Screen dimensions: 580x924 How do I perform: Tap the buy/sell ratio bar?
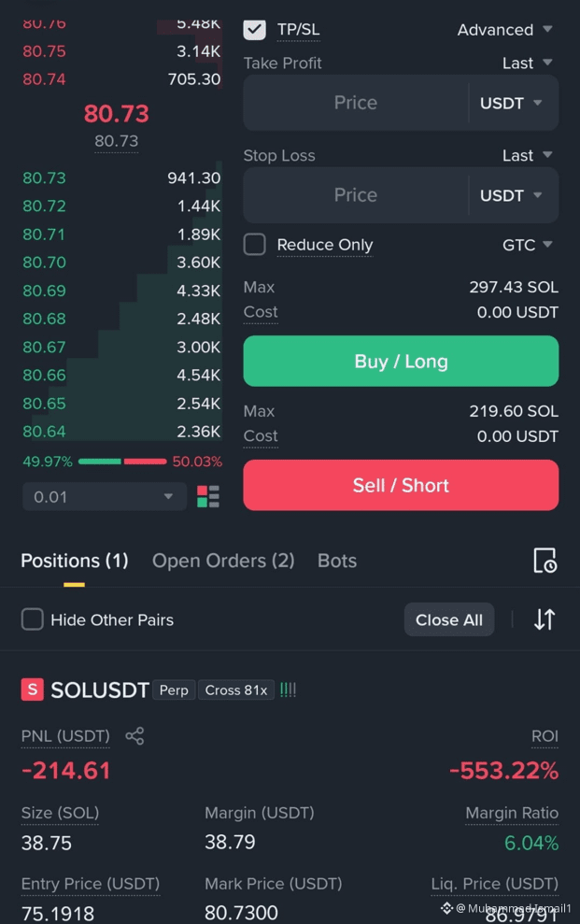[x=122, y=461]
